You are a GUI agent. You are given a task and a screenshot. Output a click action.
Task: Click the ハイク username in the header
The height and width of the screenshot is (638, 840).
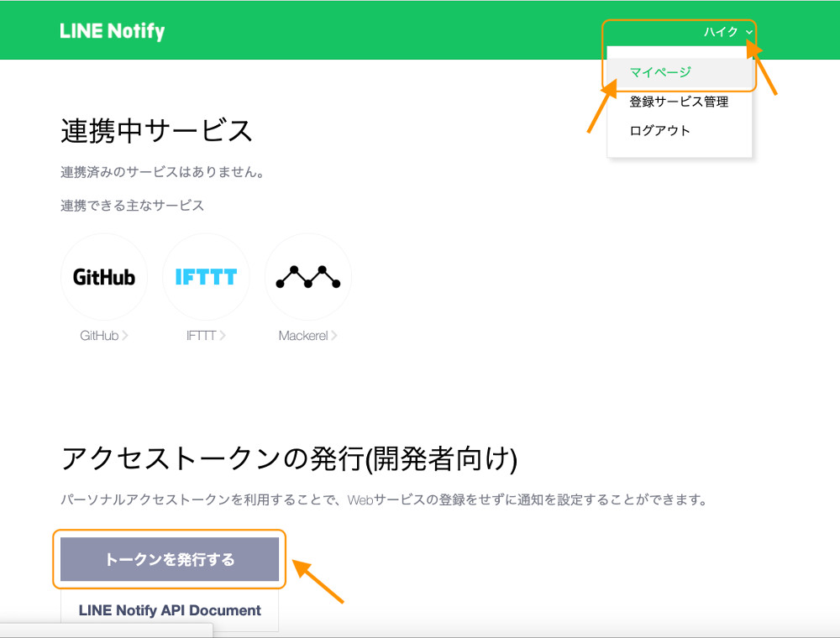[721, 32]
